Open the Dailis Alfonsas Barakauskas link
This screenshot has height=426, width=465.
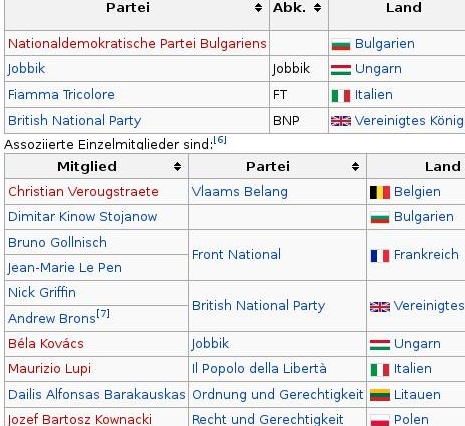point(97,395)
